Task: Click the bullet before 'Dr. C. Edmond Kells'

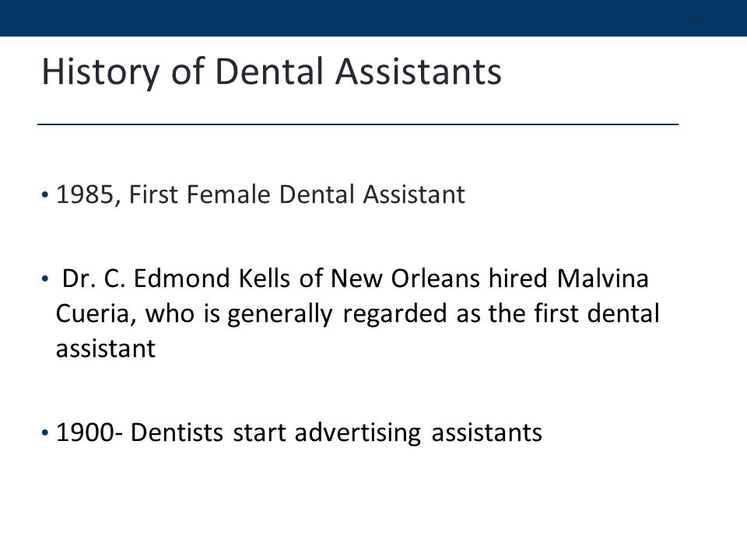Action: pos(45,278)
